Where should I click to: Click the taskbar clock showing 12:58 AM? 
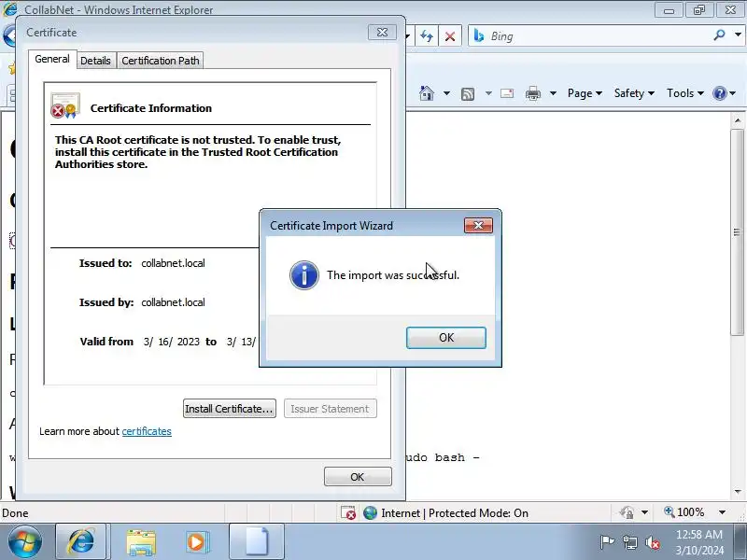point(699,542)
